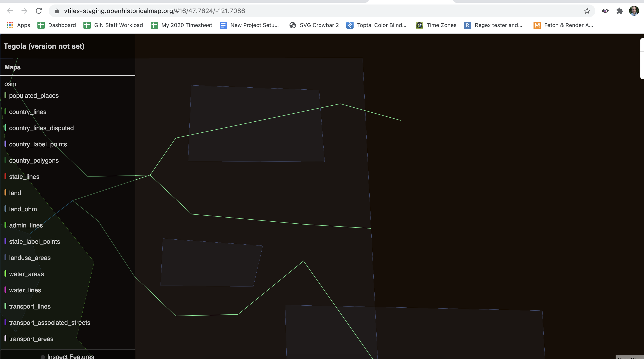Viewport: 644px width, 359px height.
Task: Open the Apps grid shortcut
Action: [x=18, y=25]
